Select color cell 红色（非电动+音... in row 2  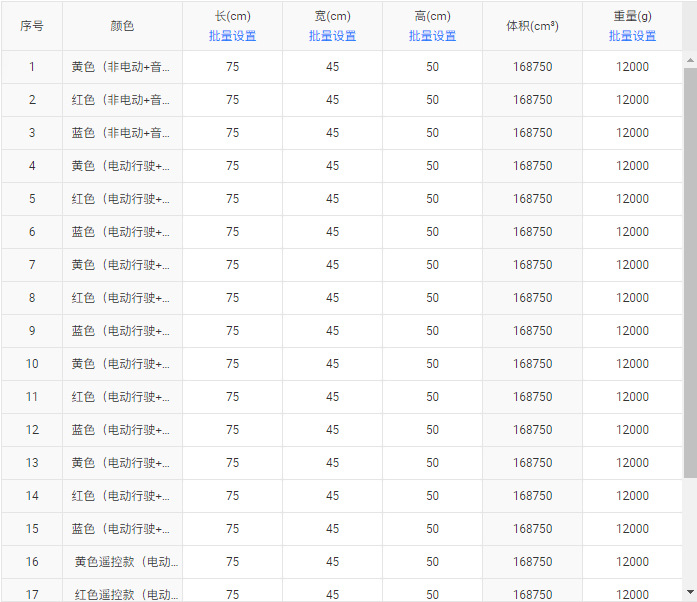click(120, 100)
